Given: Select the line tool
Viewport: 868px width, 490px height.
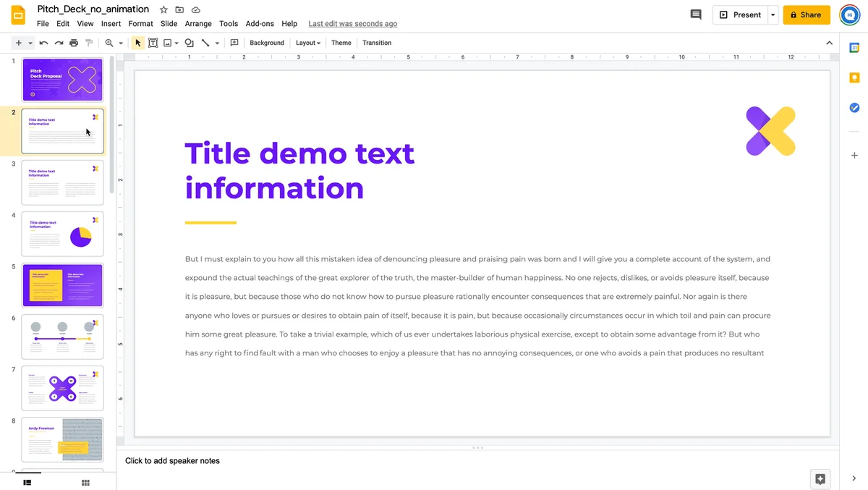Looking at the screenshot, I should 205,43.
